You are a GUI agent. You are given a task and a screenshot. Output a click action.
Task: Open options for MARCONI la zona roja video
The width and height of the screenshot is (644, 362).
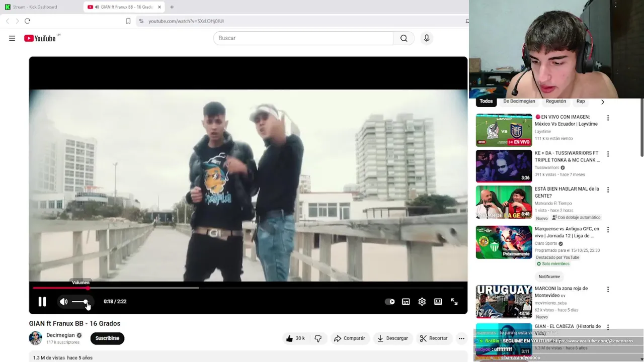(x=608, y=290)
